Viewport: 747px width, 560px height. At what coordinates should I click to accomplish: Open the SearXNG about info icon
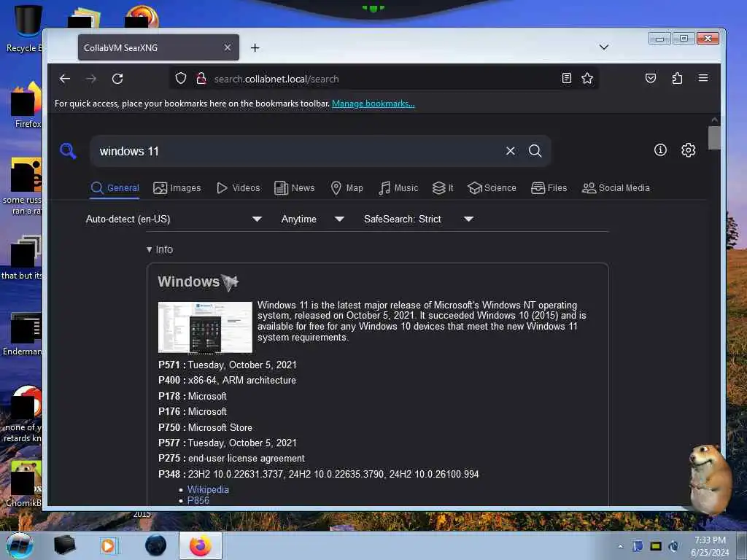[x=660, y=150]
